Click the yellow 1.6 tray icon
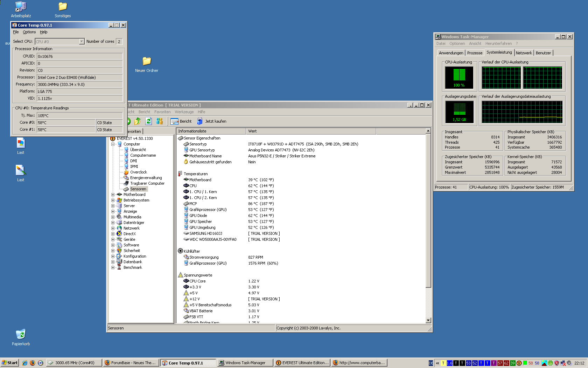The height and width of the screenshot is (368, 588). (449, 363)
